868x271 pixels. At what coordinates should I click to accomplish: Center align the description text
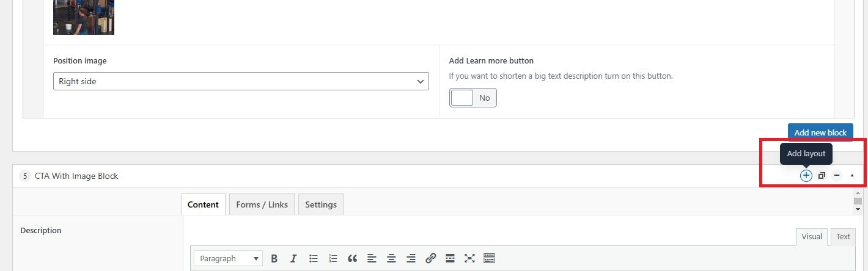(391, 258)
